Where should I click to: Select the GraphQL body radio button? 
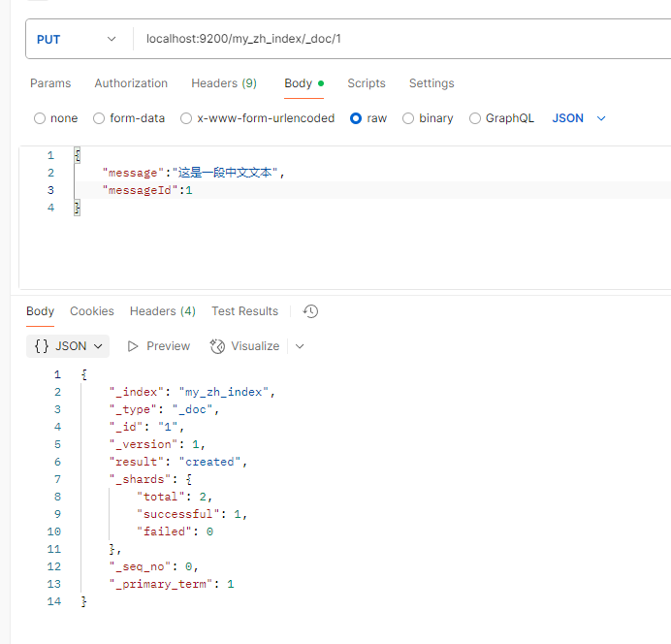(475, 118)
